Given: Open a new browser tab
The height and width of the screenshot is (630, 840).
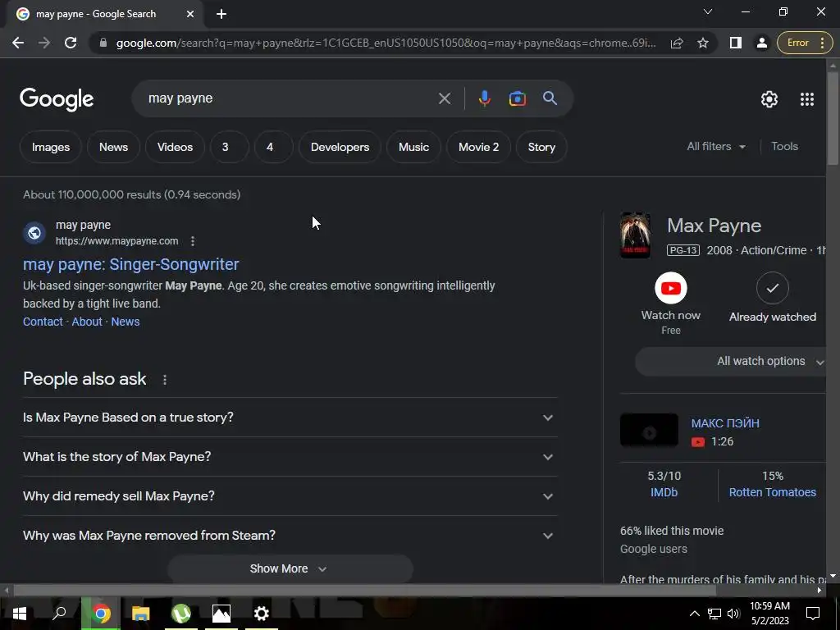Looking at the screenshot, I should (x=221, y=14).
